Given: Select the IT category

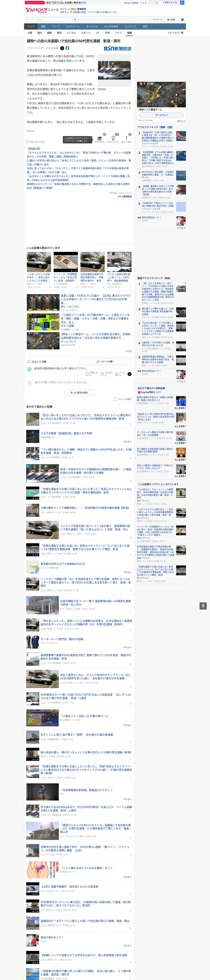Looking at the screenshot, I should click(98, 33).
